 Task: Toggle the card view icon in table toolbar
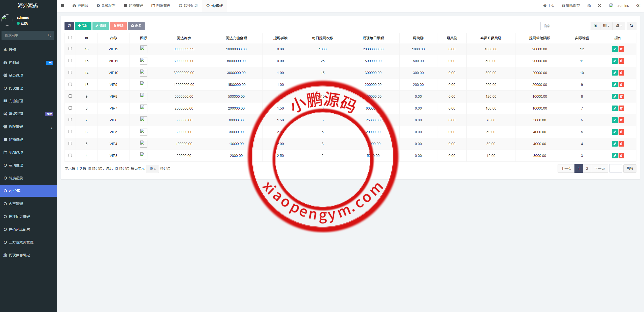coord(596,26)
